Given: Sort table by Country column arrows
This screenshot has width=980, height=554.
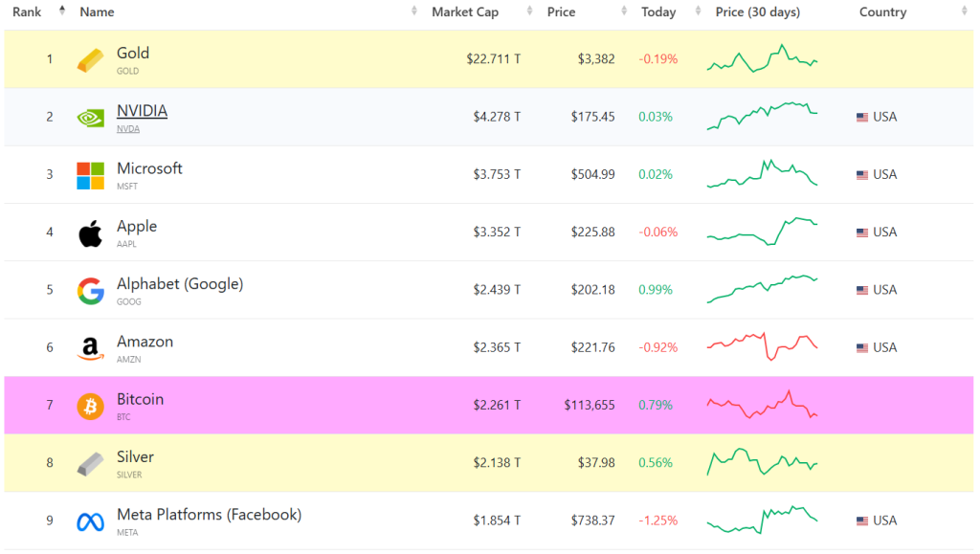Looking at the screenshot, I should [x=964, y=11].
